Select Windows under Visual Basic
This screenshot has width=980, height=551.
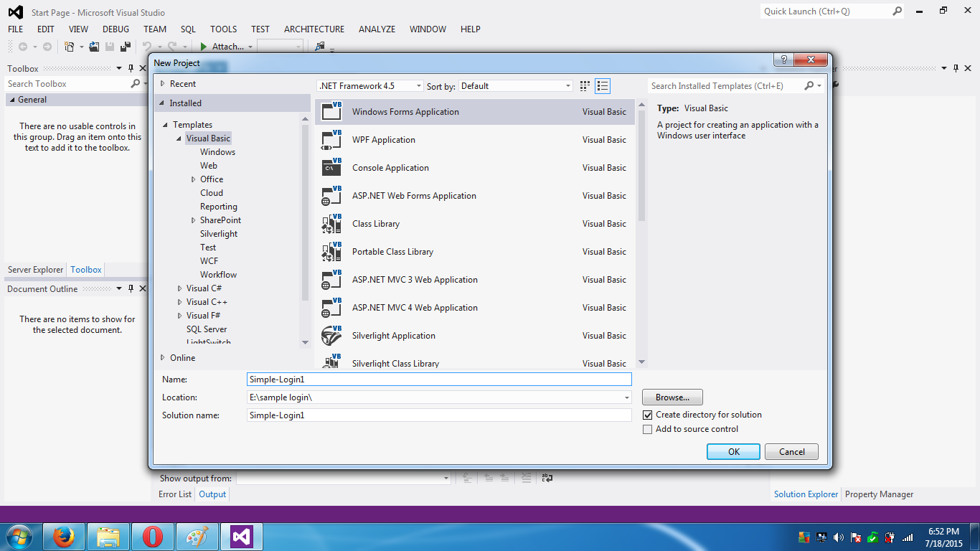[217, 152]
